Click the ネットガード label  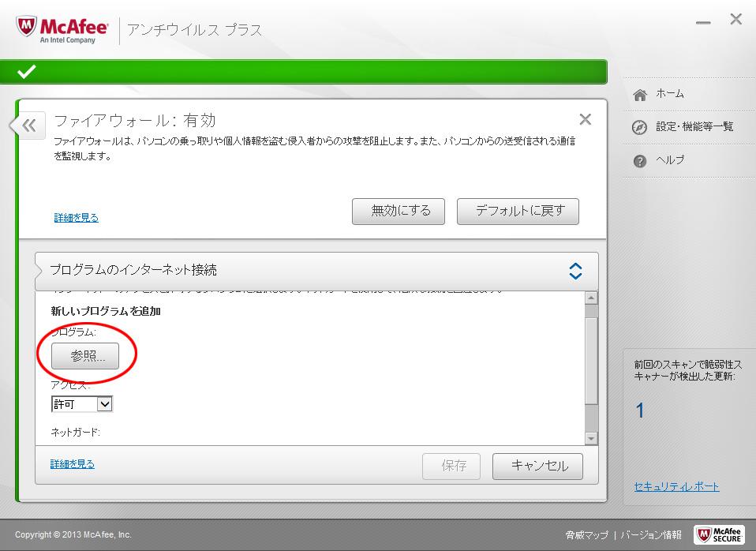tap(75, 433)
